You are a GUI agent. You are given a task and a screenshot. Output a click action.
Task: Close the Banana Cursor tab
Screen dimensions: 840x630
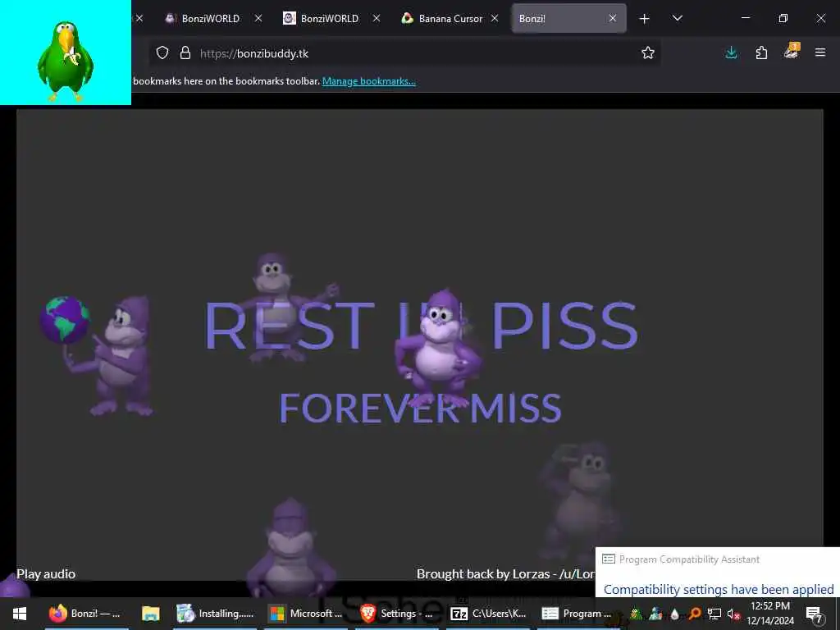[x=495, y=18]
